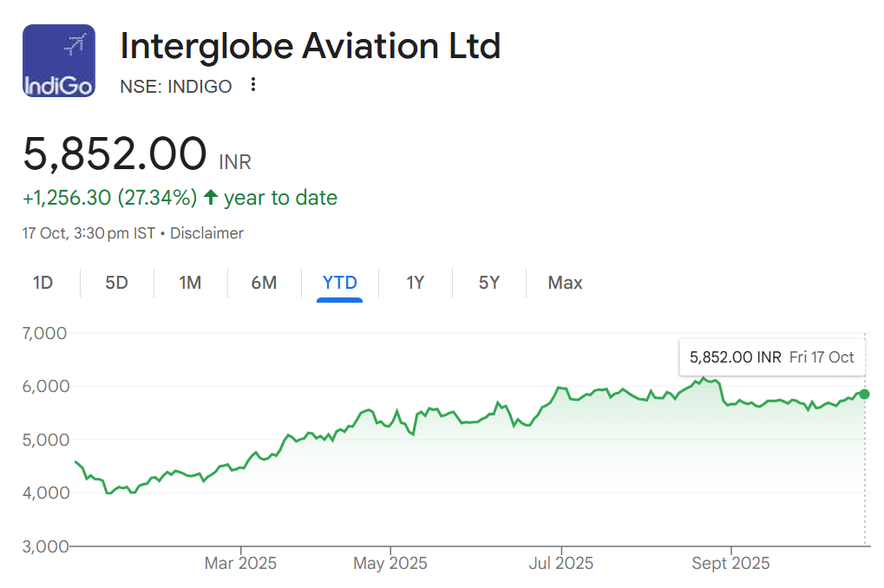The height and width of the screenshot is (588, 884).
Task: Click the 5,852.00 INR Fri 17 Oct tooltip
Action: point(771,357)
